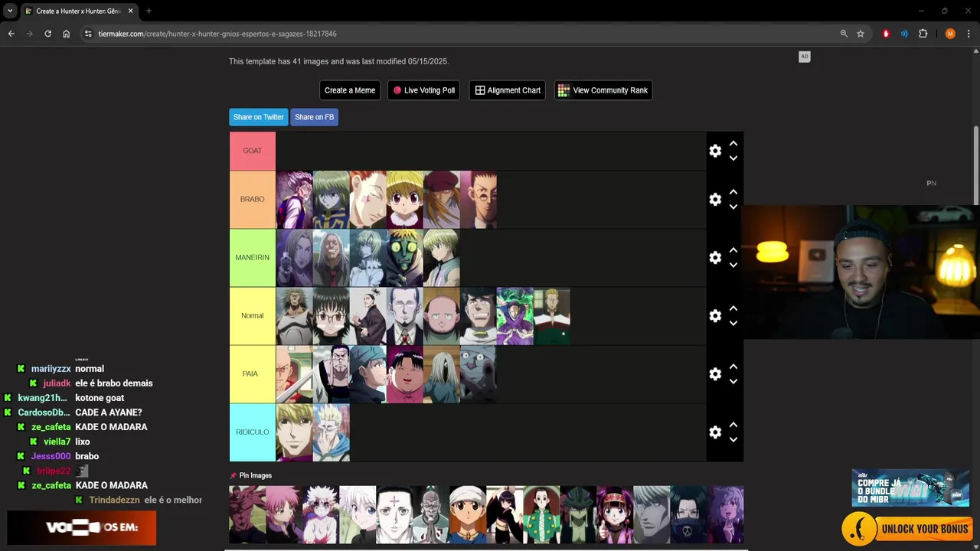
Task: Open settings gear for the GOAT tier
Action: point(715,151)
